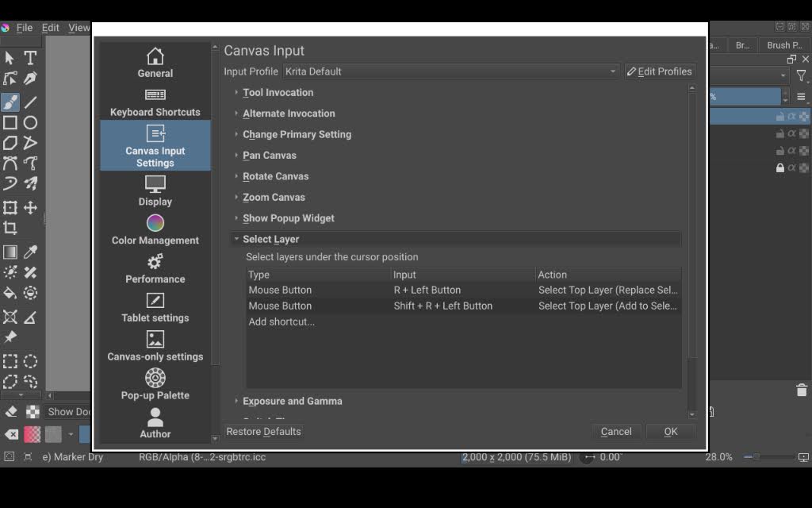Select the Rectangular Selection tool
This screenshot has height=508, width=812.
tap(10, 361)
